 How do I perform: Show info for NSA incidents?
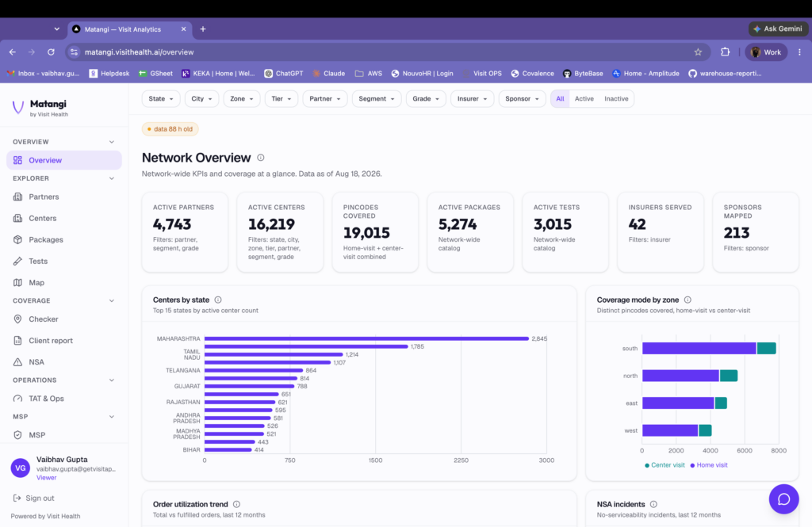coord(653,504)
